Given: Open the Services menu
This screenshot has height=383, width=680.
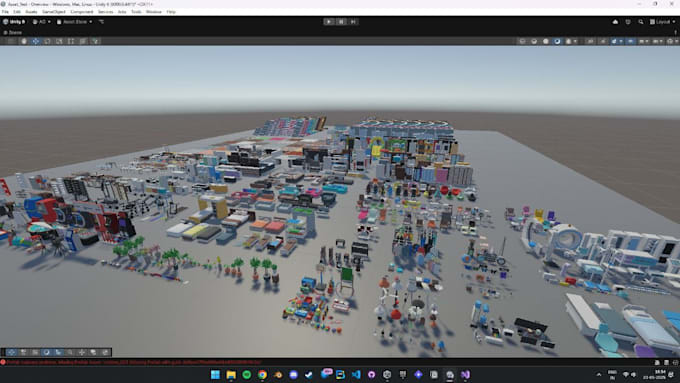Looking at the screenshot, I should [105, 12].
